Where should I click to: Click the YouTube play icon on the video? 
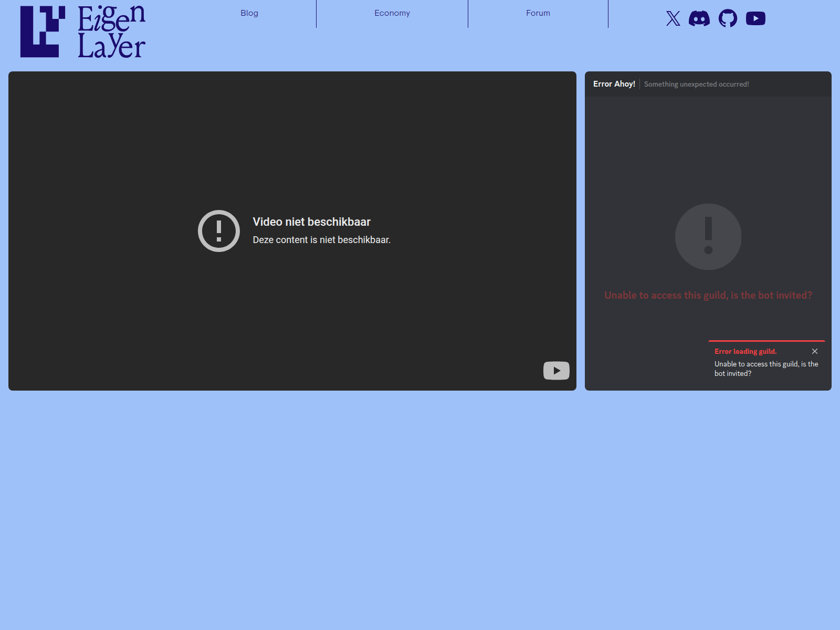point(556,370)
